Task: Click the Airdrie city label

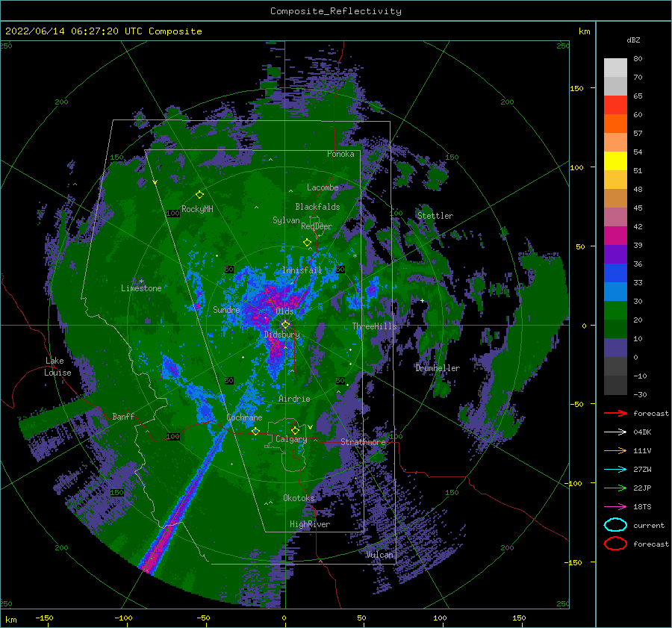Action: tap(294, 399)
